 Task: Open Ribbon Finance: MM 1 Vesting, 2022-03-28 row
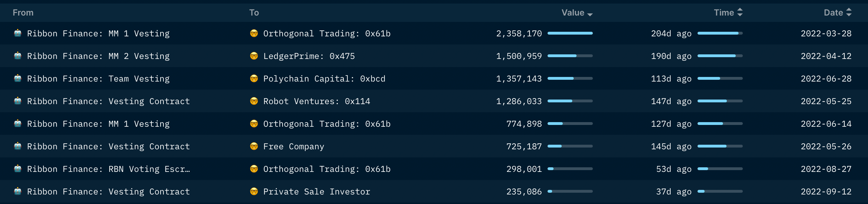98,34
